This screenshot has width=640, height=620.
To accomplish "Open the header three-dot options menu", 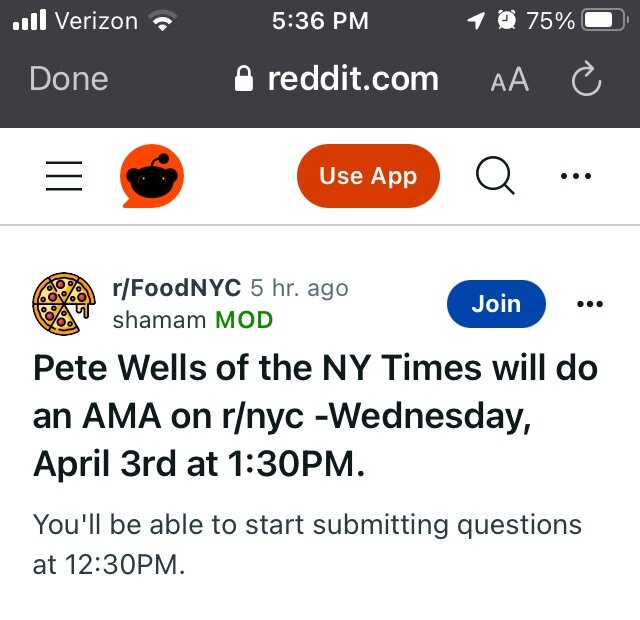I will (x=576, y=177).
